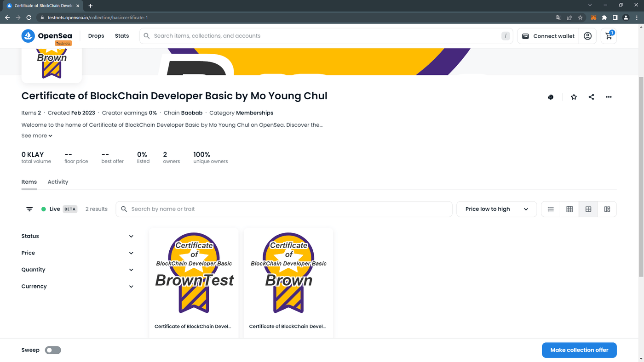Image resolution: width=644 pixels, height=362 pixels.
Task: Click the filter lines icon beside Live
Action: click(x=29, y=209)
